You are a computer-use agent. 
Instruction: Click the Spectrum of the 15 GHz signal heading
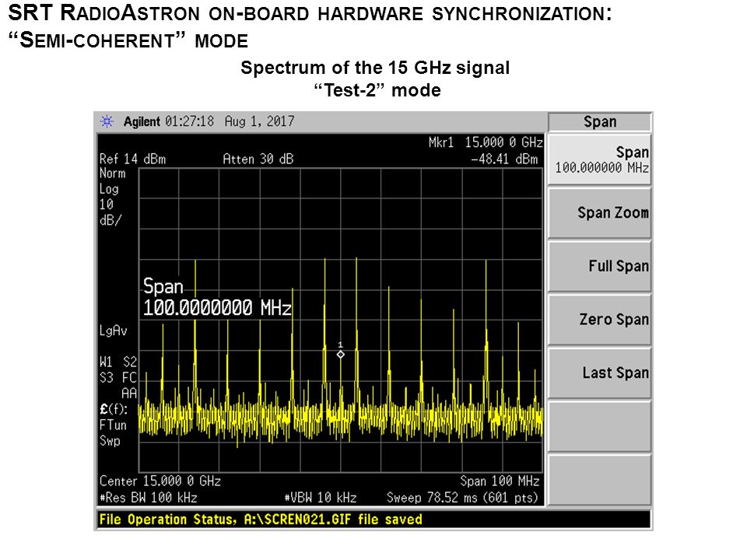coord(375,68)
